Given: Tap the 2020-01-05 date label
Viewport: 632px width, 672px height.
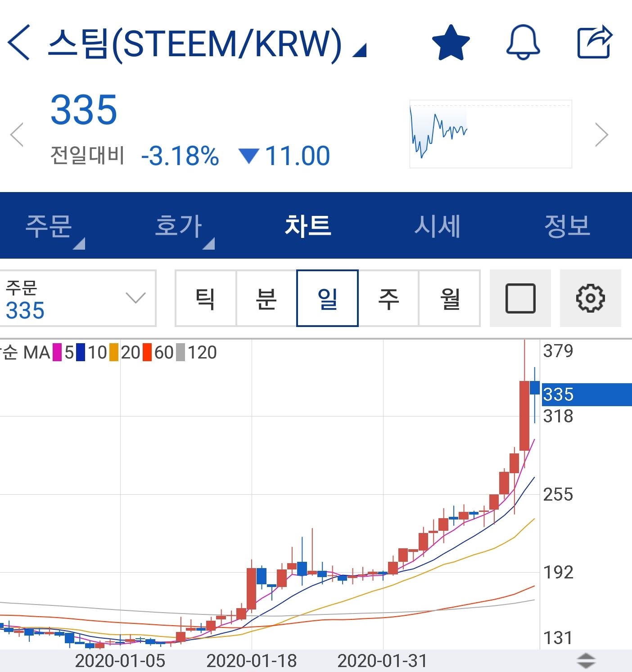Looking at the screenshot, I should pos(120,661).
